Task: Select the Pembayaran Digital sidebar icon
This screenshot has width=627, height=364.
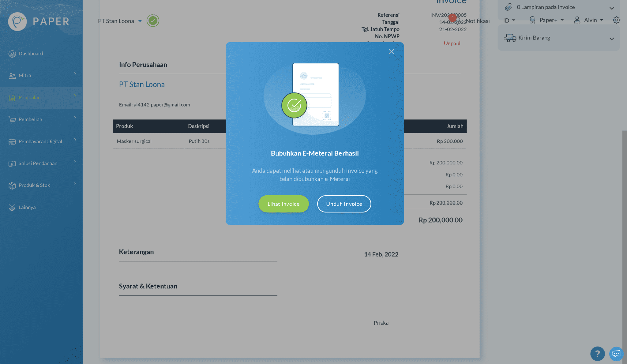Action: pos(12,141)
